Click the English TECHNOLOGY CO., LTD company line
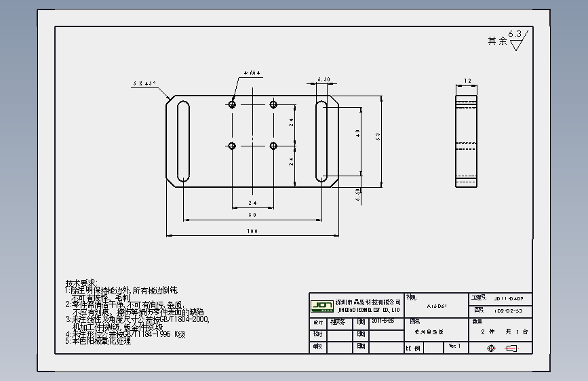Viewport: 588px width, 381px height. coord(369,310)
